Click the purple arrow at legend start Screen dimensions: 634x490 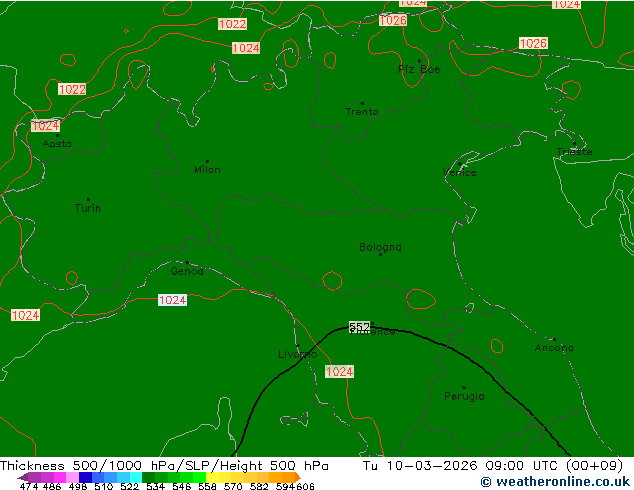[23, 477]
